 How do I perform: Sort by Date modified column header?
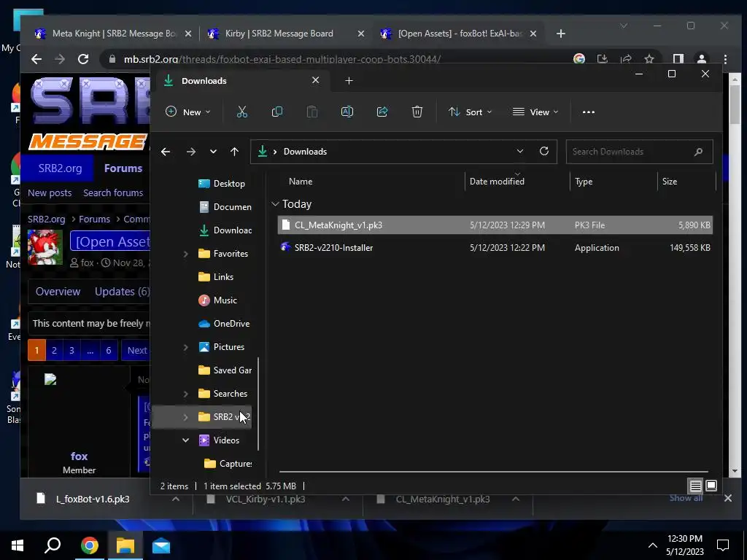(x=497, y=182)
